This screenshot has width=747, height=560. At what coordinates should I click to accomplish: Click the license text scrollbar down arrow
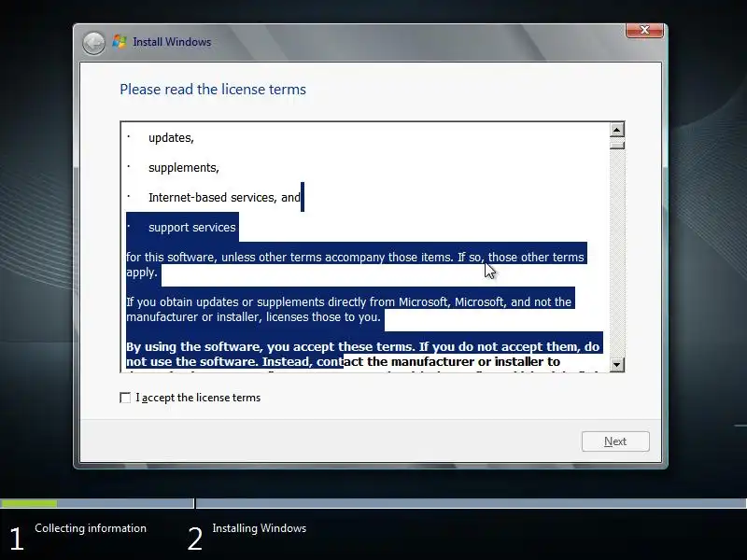click(616, 364)
